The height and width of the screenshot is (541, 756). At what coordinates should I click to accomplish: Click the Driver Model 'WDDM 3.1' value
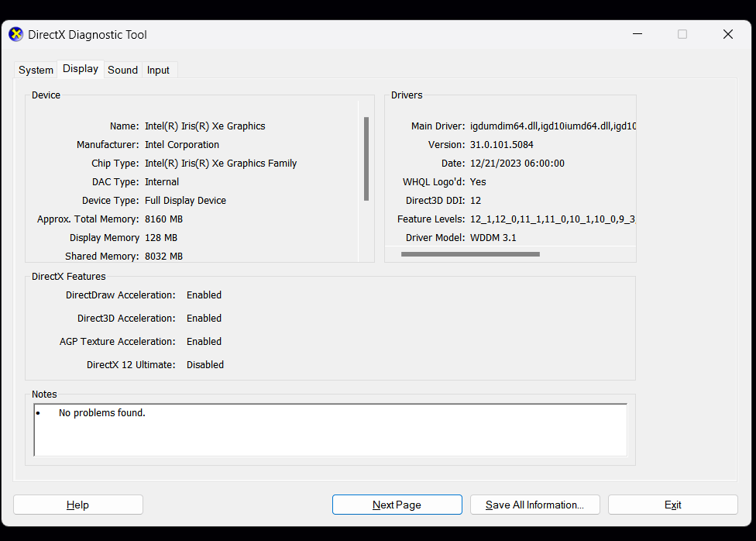[x=493, y=237]
